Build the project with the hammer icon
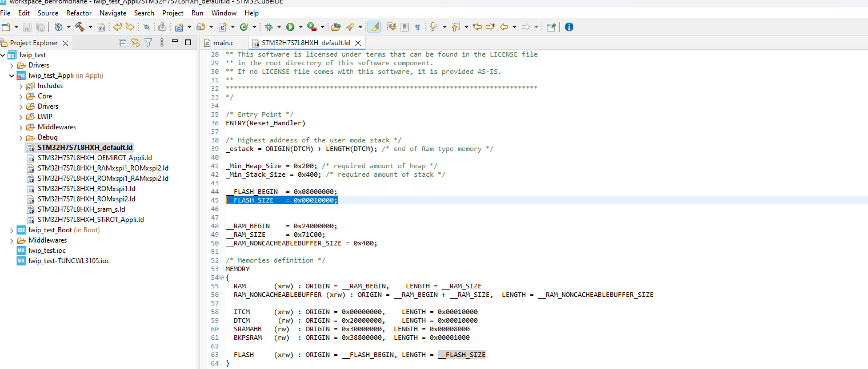Image resolution: width=868 pixels, height=369 pixels. click(80, 27)
